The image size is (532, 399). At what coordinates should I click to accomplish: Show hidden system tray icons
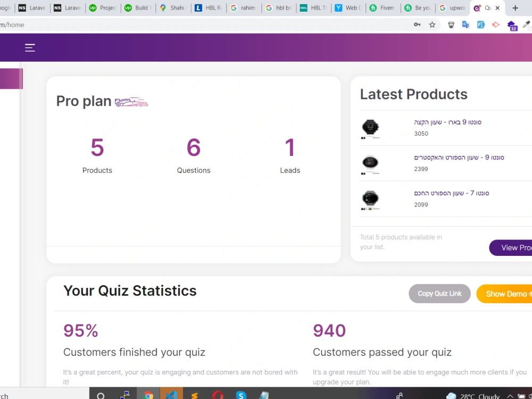[x=510, y=396]
